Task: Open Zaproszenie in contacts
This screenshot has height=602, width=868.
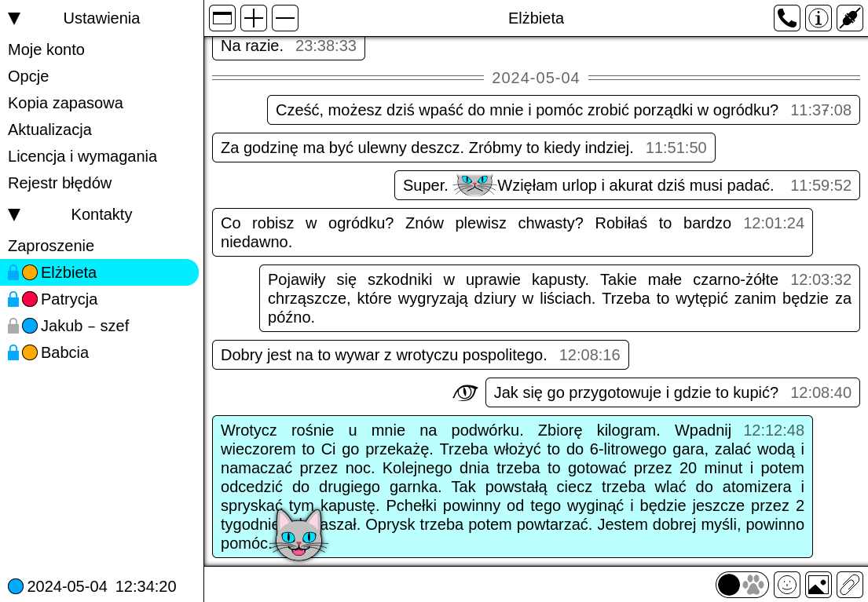Action: [x=51, y=246]
